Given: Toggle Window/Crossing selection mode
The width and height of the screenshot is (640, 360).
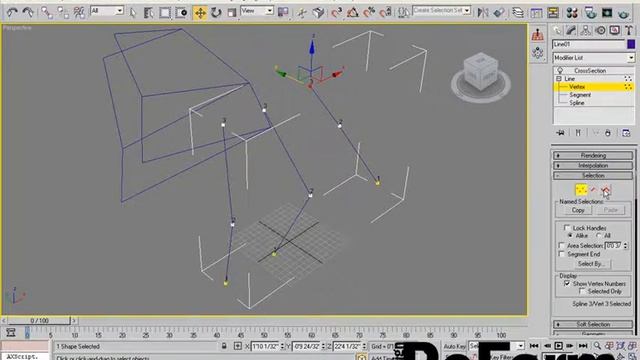Looking at the screenshot, I should [x=181, y=13].
